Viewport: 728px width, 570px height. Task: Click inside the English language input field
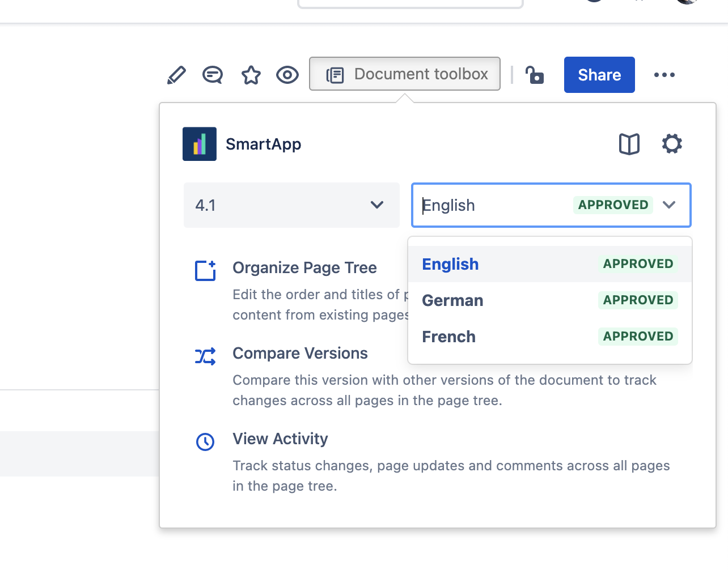482,205
